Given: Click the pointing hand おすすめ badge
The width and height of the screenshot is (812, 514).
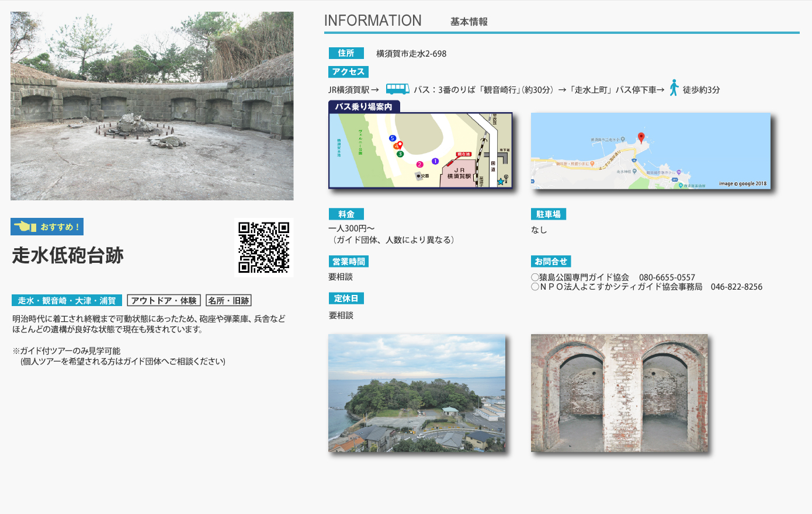Looking at the screenshot, I should (47, 227).
